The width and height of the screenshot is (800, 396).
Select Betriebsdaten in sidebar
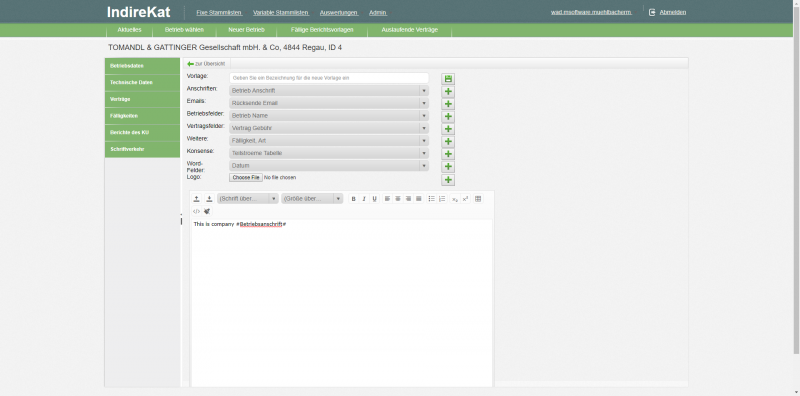[x=142, y=66]
